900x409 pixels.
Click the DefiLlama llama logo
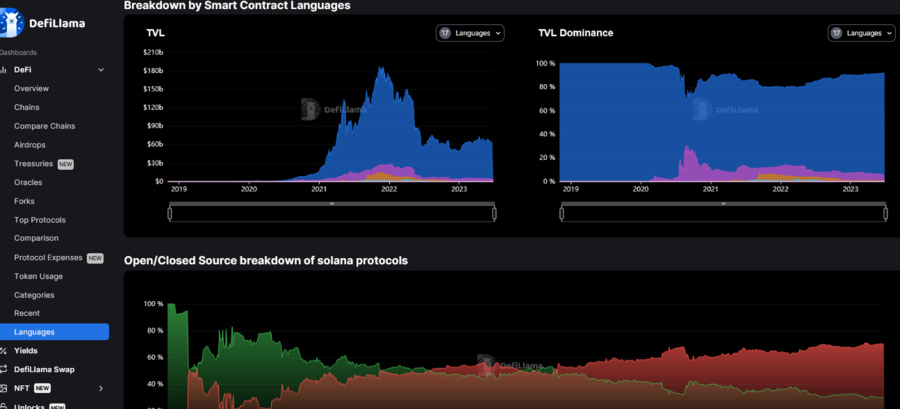point(11,23)
